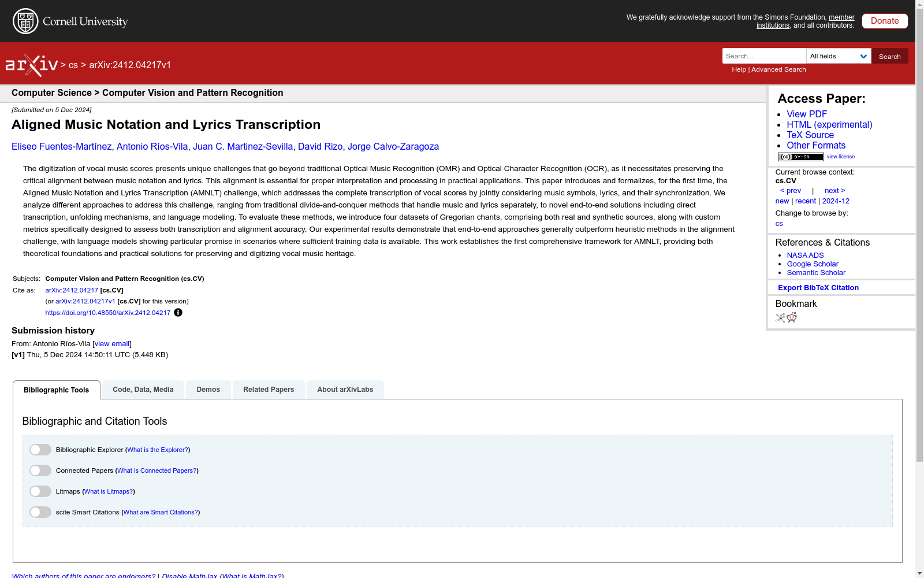Open Advanced Search link
The width and height of the screenshot is (924, 578).
pyautogui.click(x=778, y=69)
